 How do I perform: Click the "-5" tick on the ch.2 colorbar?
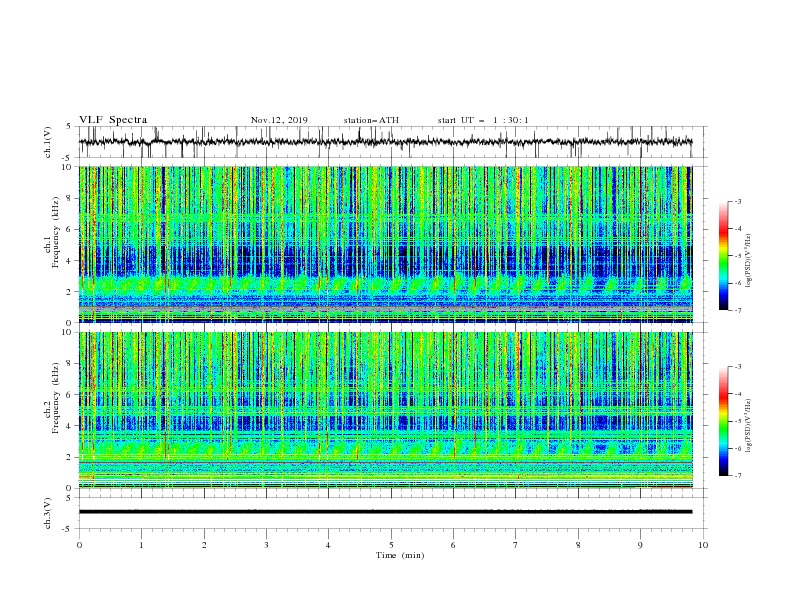(738, 421)
